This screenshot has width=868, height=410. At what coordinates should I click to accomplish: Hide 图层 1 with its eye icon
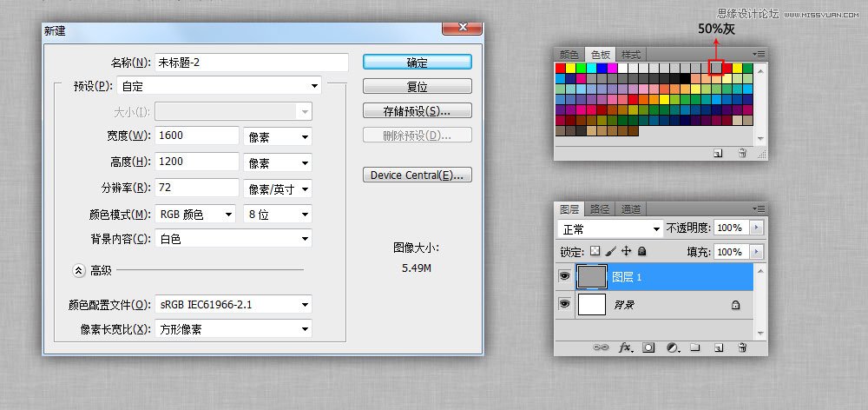point(564,276)
